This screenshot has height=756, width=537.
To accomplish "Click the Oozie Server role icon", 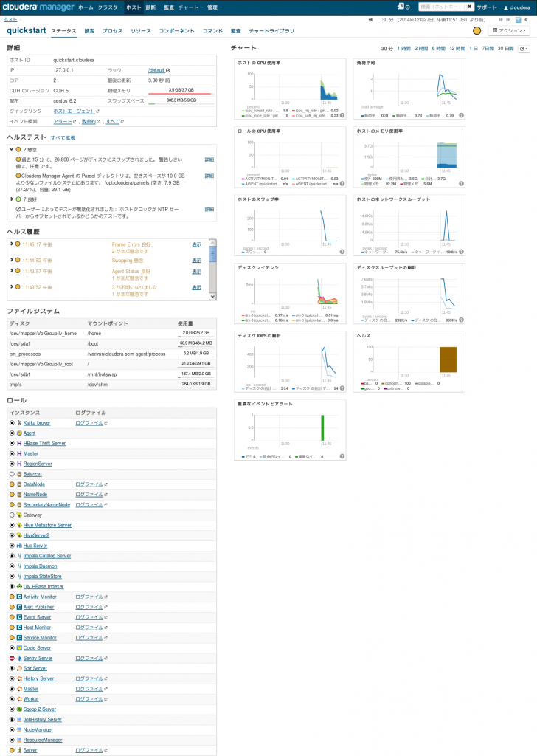I will tap(19, 648).
